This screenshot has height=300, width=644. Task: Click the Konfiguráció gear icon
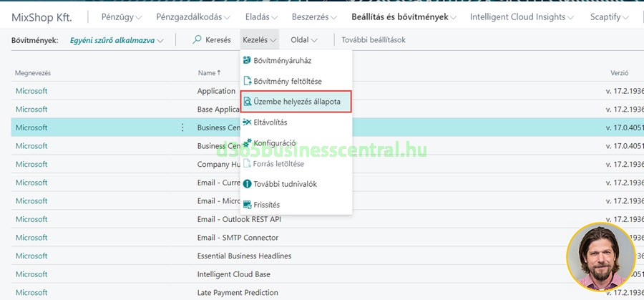pyautogui.click(x=247, y=143)
